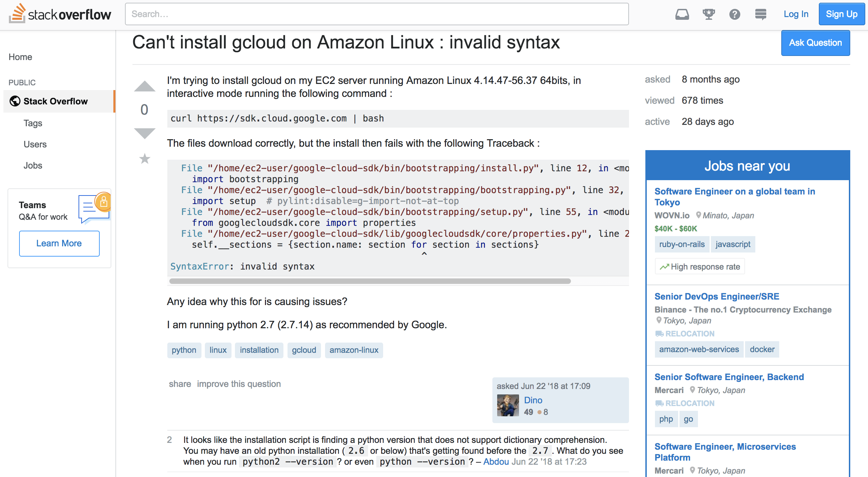Click the Stack Overflow logo

tap(60, 14)
